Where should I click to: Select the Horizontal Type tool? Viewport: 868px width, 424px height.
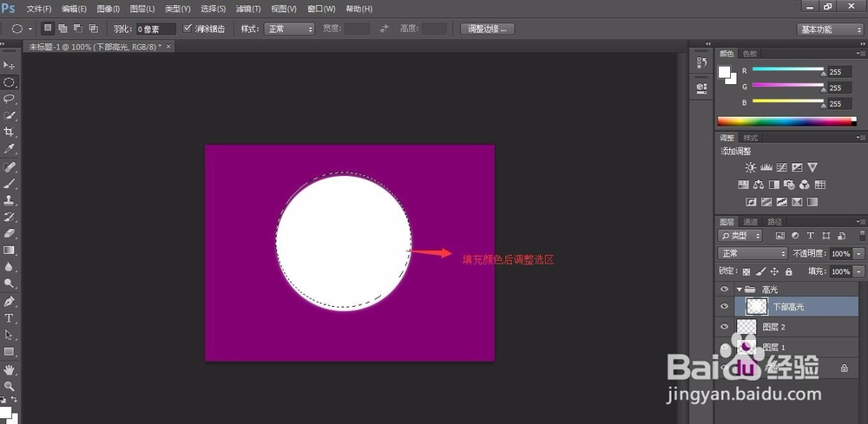point(9,318)
